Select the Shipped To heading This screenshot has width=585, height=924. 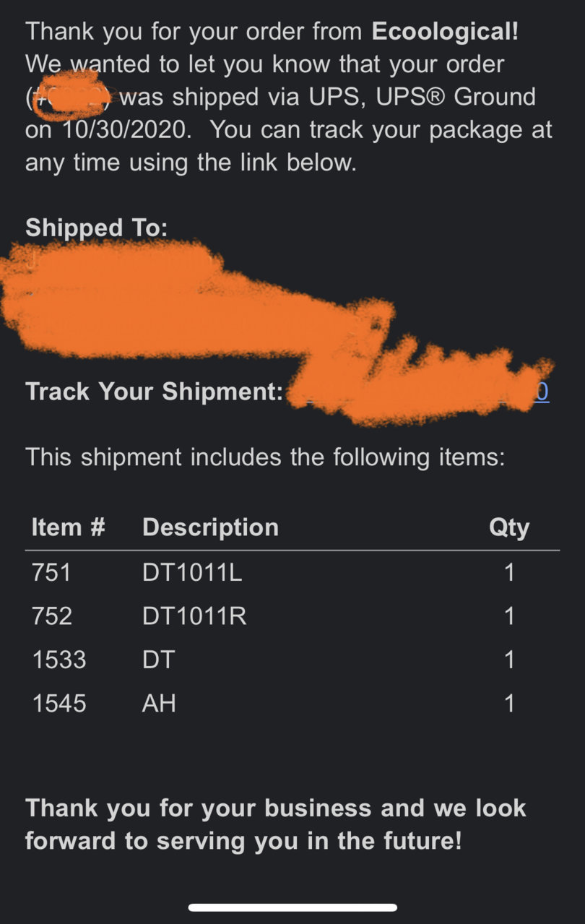click(97, 229)
